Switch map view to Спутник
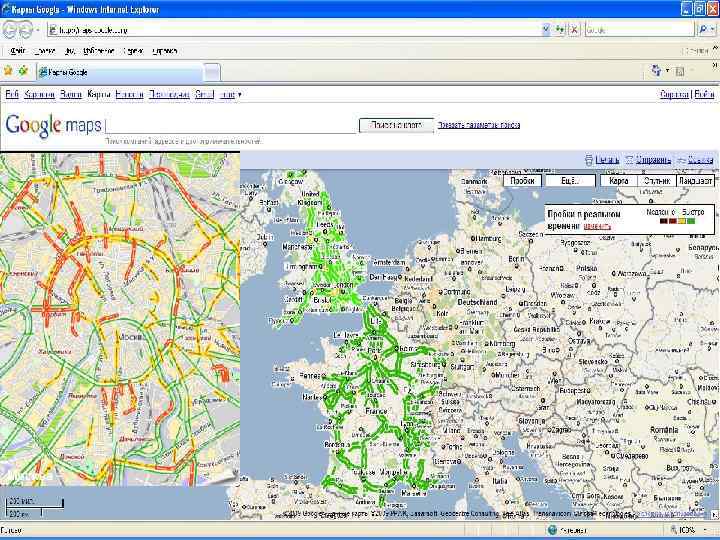This screenshot has width=720, height=540. click(657, 180)
